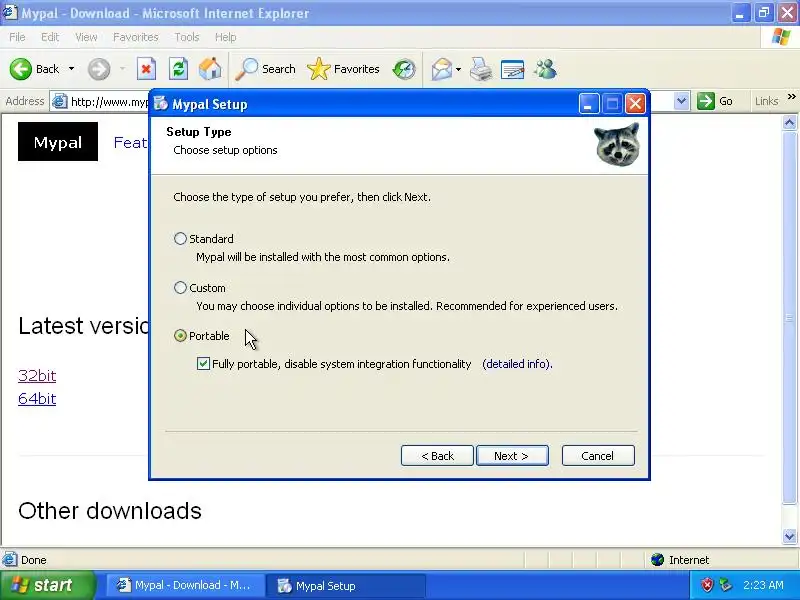800x600 pixels.
Task: Close the Mypal Setup dialog
Action: pyautogui.click(x=635, y=104)
